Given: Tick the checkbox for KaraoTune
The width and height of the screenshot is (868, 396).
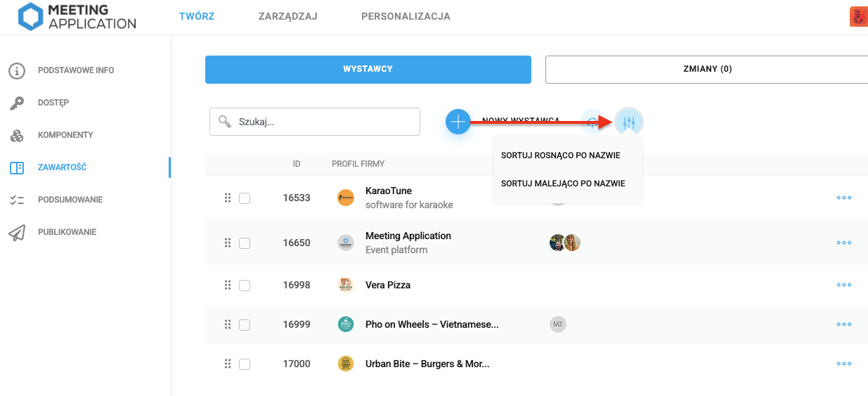Looking at the screenshot, I should (x=245, y=198).
